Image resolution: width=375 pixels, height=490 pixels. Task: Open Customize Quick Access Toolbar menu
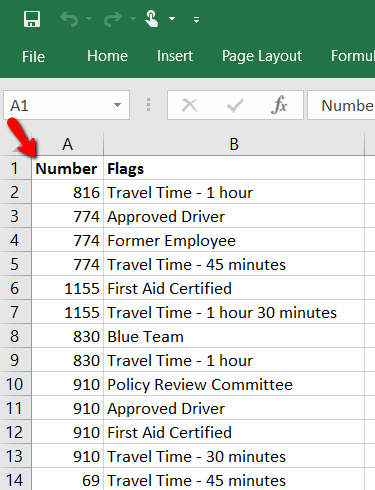[197, 20]
